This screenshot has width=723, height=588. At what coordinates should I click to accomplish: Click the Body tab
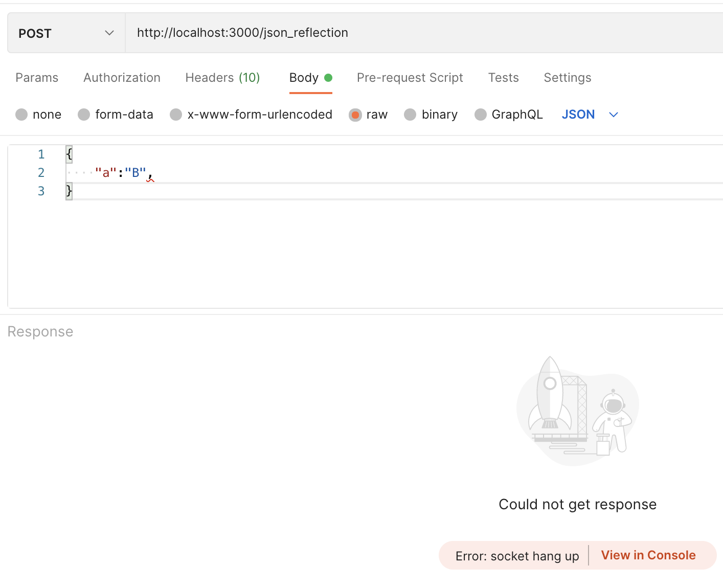[305, 78]
